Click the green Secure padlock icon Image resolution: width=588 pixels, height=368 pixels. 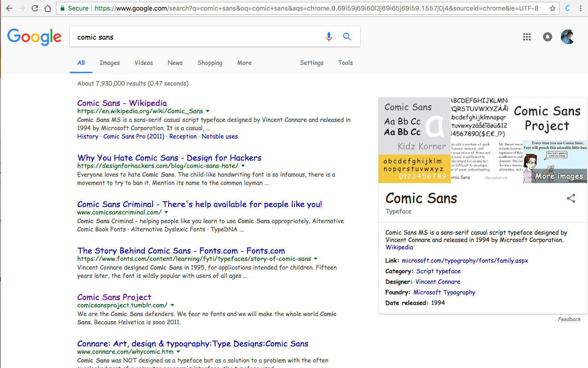point(62,8)
